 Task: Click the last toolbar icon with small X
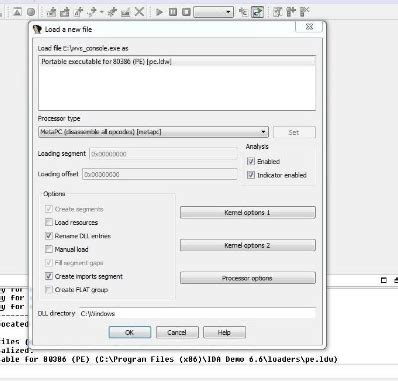click(305, 12)
